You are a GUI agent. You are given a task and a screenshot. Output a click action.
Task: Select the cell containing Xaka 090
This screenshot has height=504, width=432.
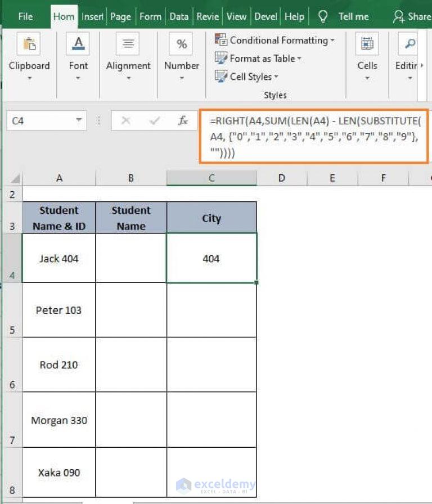[x=59, y=472]
